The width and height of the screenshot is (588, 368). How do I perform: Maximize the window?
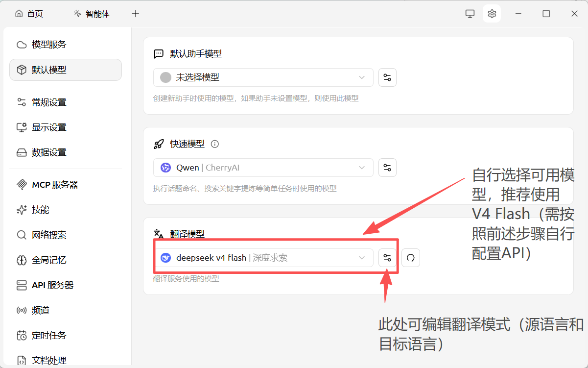pyautogui.click(x=546, y=14)
